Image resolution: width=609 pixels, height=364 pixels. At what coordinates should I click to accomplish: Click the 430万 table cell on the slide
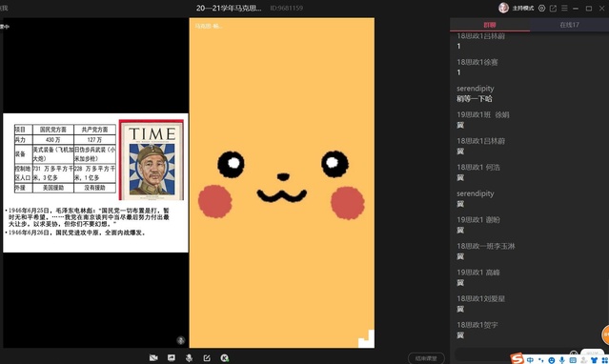(52, 139)
